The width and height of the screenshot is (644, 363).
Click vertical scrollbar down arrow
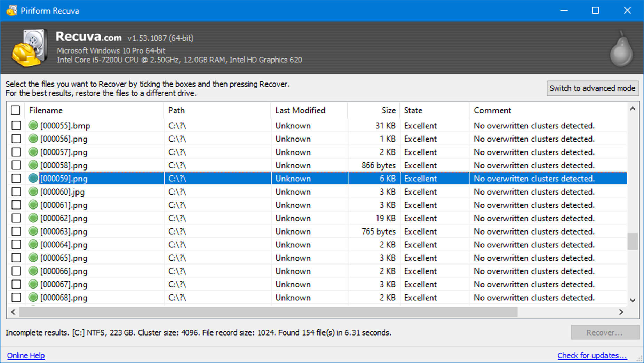tap(633, 300)
